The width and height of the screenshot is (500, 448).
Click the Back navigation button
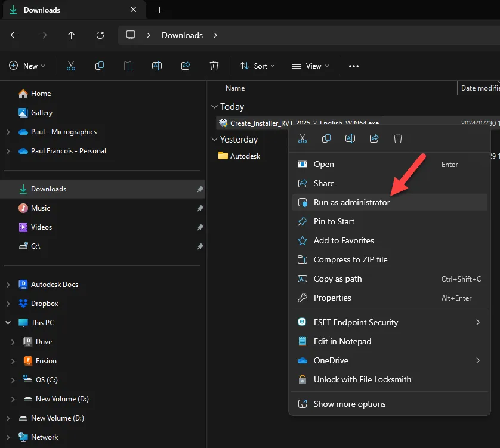(x=14, y=35)
